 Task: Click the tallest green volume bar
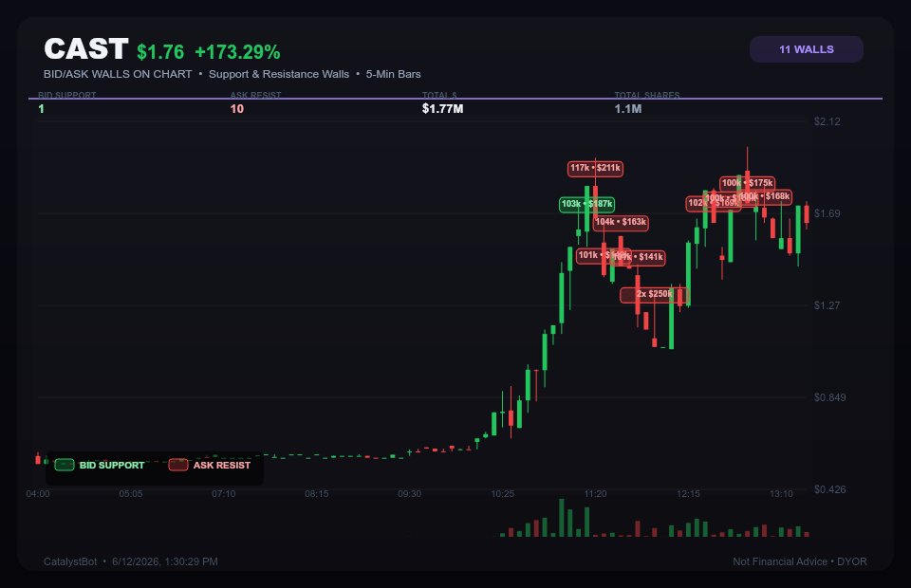[x=561, y=518]
